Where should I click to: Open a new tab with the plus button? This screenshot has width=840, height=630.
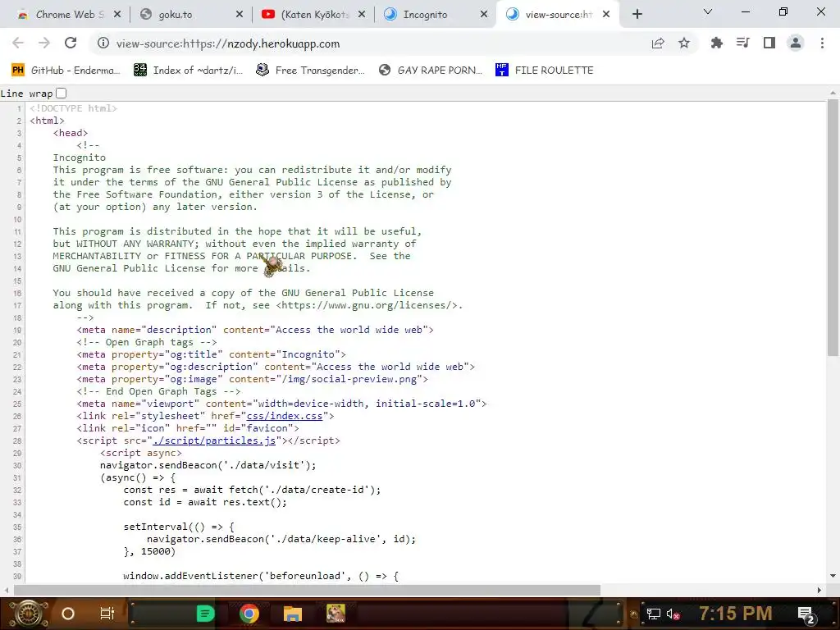point(637,15)
